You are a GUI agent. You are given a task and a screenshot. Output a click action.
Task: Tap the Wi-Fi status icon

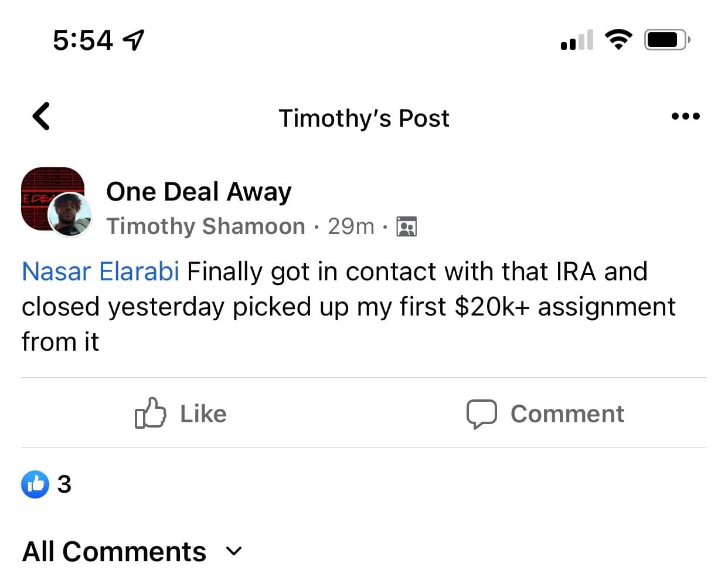[x=618, y=40]
